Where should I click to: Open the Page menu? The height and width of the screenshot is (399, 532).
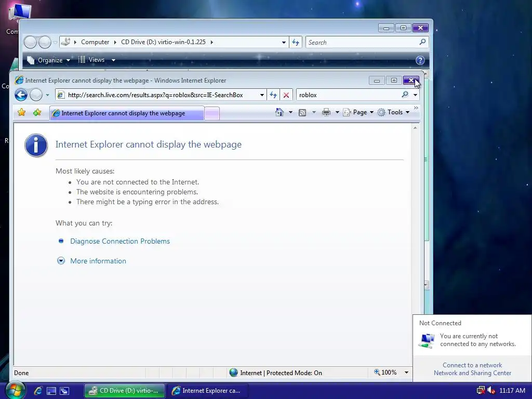click(x=358, y=112)
